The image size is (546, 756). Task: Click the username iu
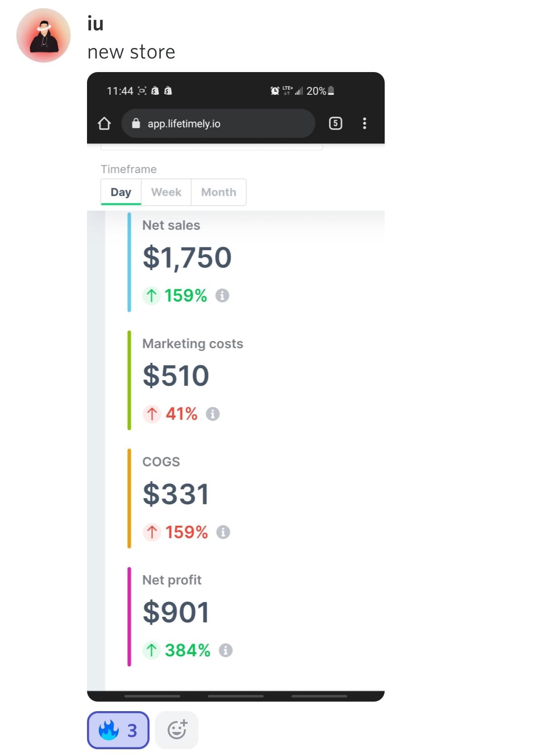pyautogui.click(x=96, y=24)
